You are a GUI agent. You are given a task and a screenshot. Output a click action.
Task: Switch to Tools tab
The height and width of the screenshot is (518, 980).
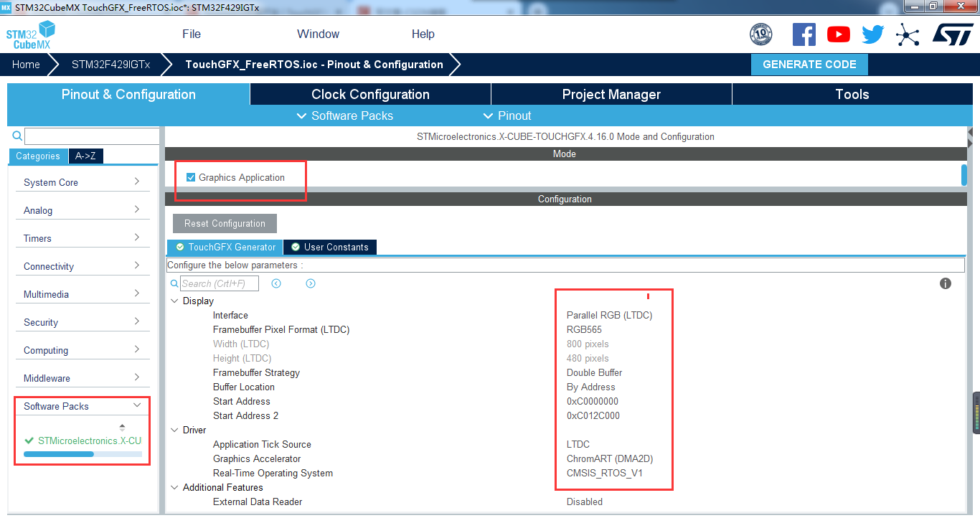point(852,94)
